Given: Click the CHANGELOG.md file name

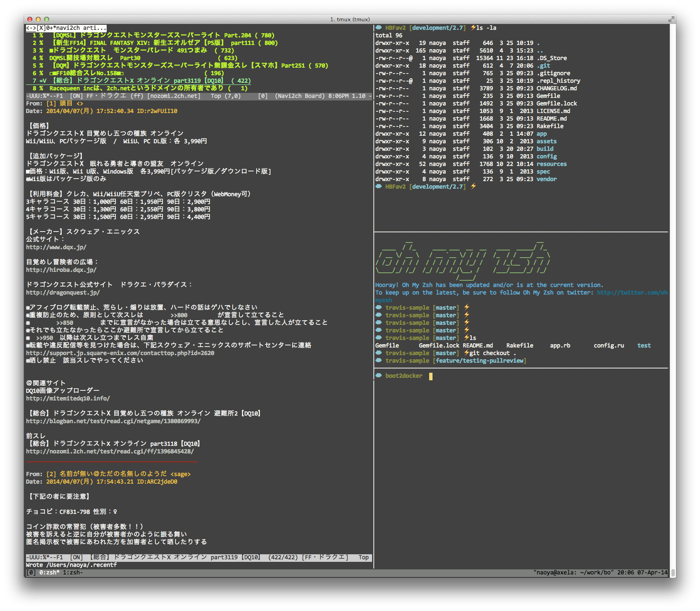Looking at the screenshot, I should pos(557,88).
